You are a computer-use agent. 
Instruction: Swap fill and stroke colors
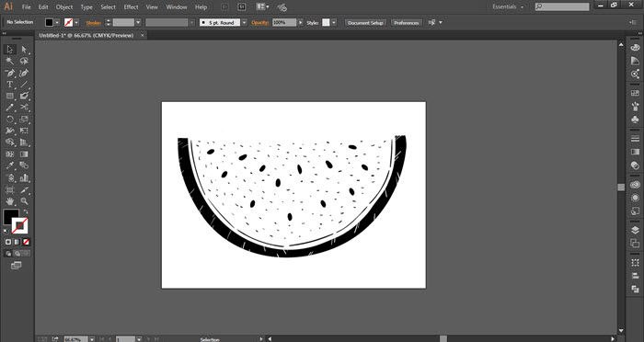pos(26,211)
